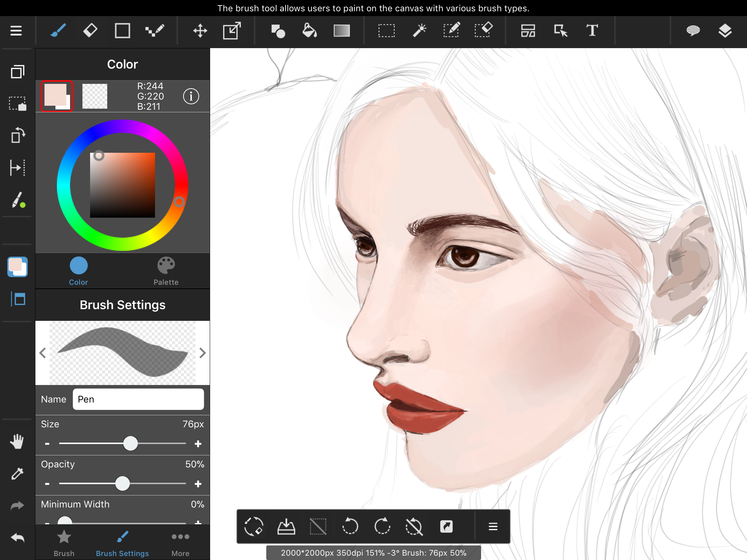Increase brush Size with plus button
The height and width of the screenshot is (560, 747).
198,444
